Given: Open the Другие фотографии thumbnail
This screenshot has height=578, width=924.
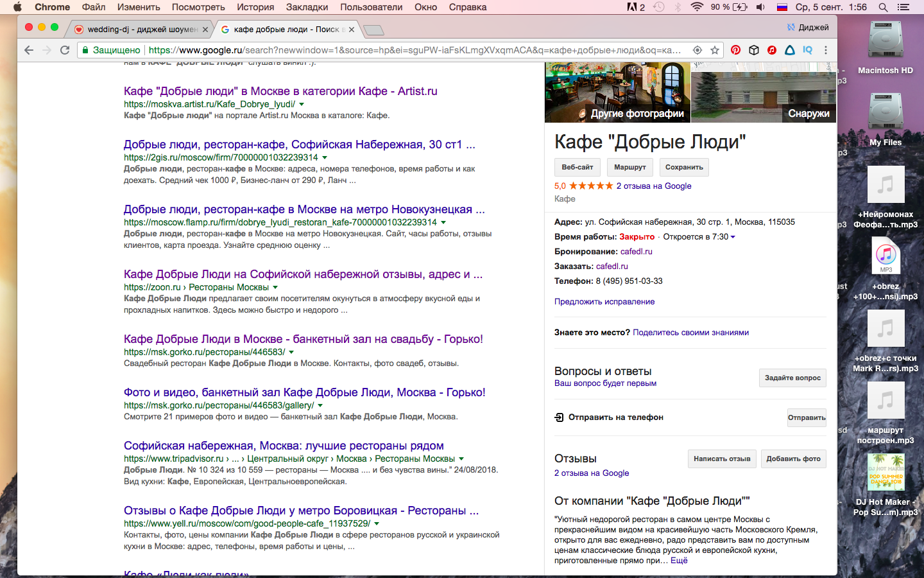Looking at the screenshot, I should point(617,92).
